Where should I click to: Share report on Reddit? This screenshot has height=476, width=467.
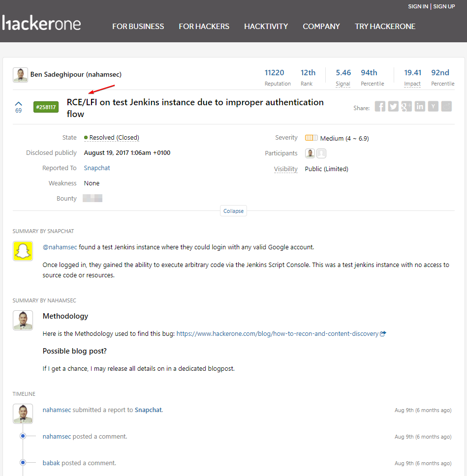447,106
